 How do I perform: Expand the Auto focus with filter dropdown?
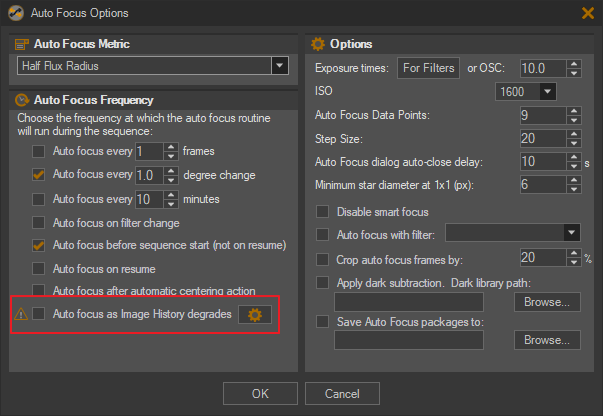[571, 232]
